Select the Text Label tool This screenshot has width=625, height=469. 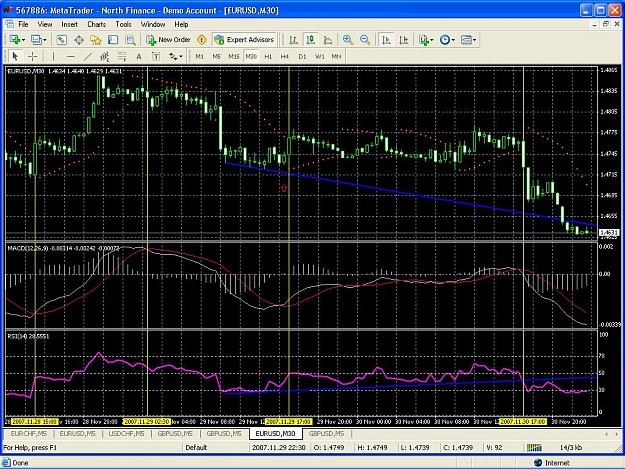pyautogui.click(x=156, y=56)
